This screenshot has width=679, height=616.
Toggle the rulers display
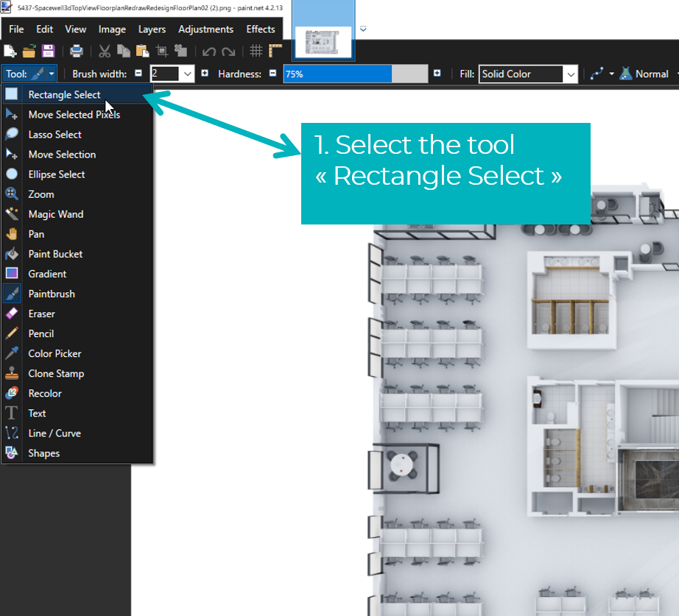click(275, 51)
